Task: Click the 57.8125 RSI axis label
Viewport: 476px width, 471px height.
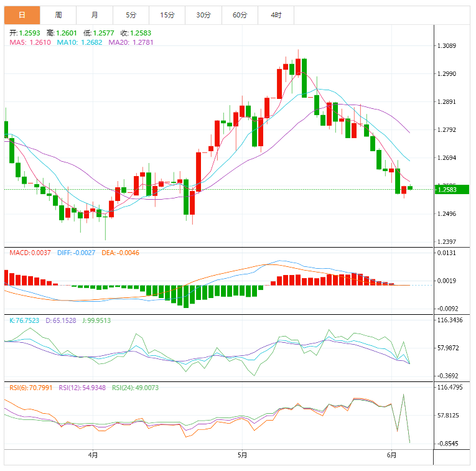Action: pos(448,416)
